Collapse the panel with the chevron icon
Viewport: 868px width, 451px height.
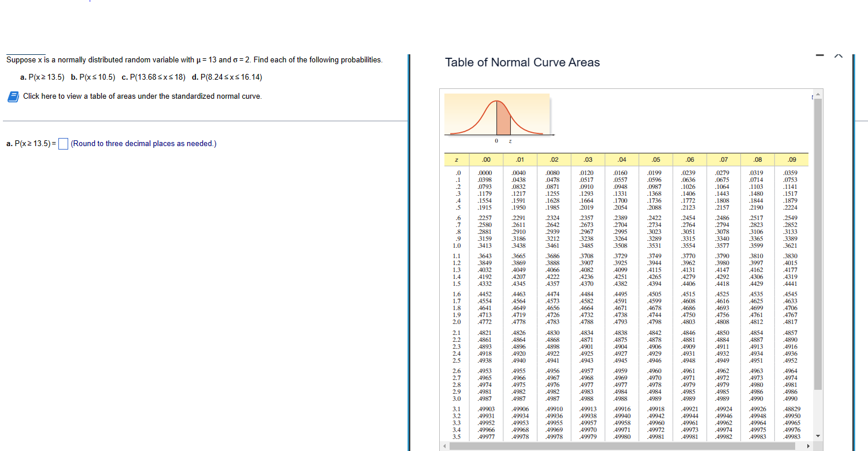pos(838,55)
